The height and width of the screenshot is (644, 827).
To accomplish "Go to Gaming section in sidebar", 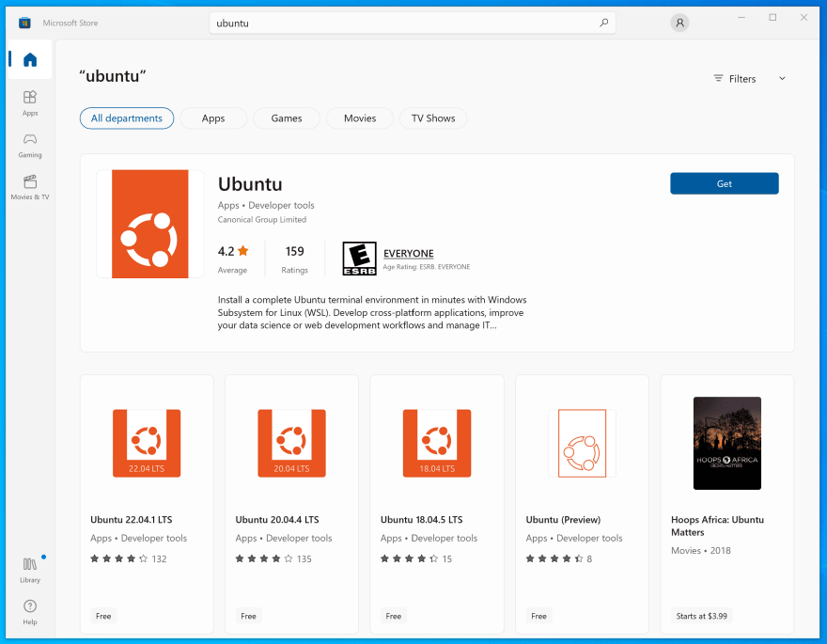I will [30, 145].
